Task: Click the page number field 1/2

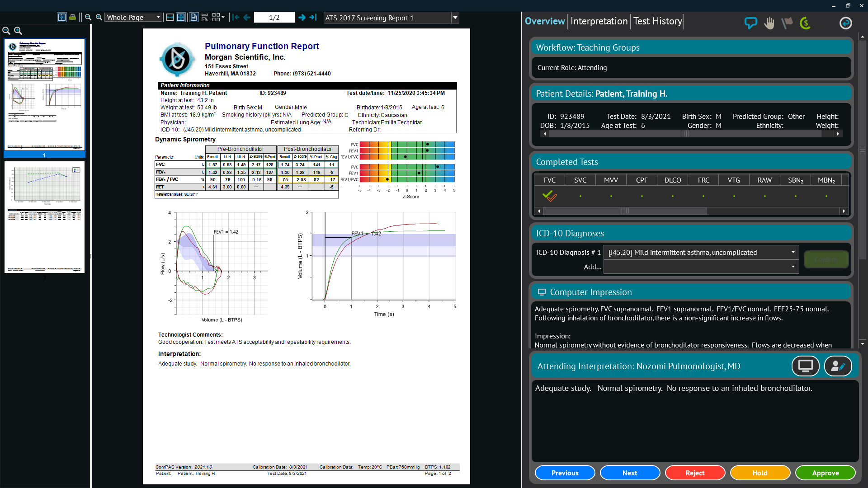Action: tap(274, 17)
